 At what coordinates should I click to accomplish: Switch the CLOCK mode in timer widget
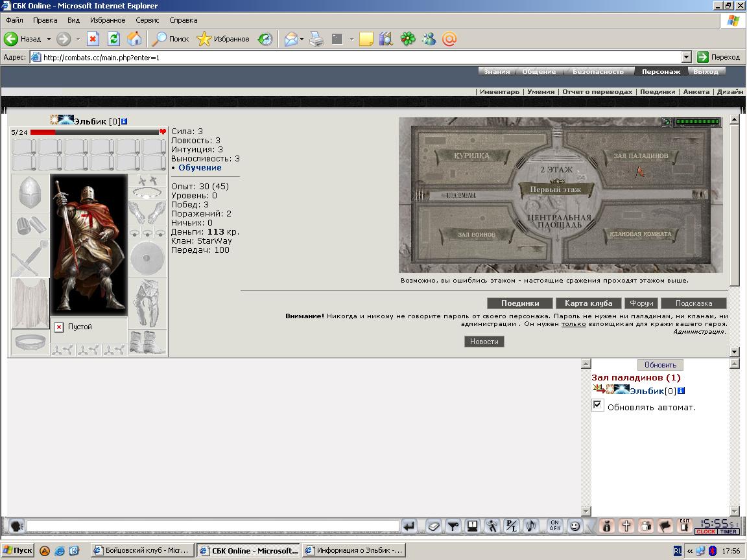(x=705, y=531)
